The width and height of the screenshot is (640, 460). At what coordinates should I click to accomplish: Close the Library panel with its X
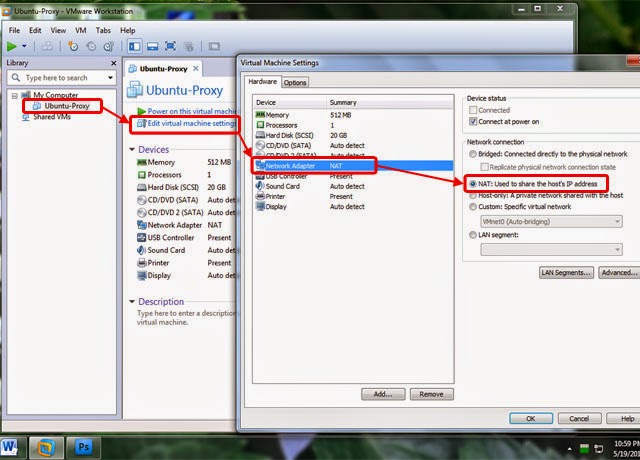coord(113,63)
